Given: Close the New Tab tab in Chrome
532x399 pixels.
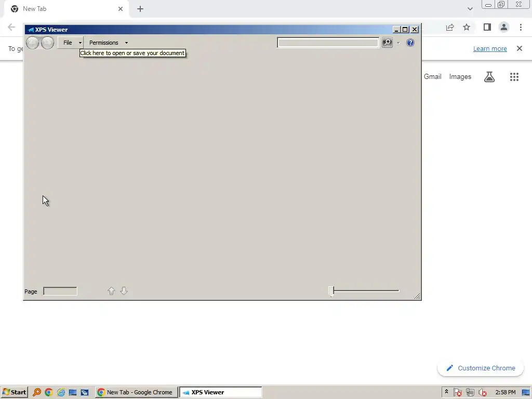Looking at the screenshot, I should tap(121, 9).
